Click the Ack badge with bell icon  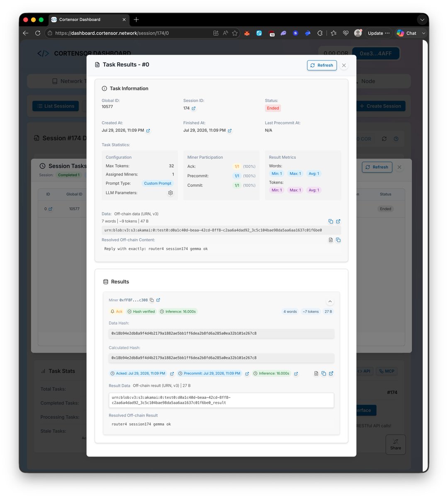point(117,312)
